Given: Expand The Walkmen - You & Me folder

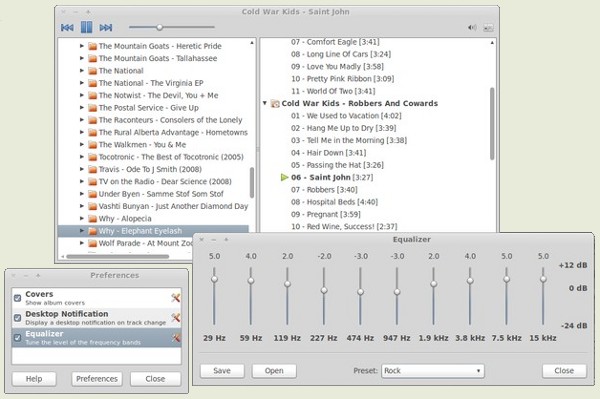Looking at the screenshot, I should 82,145.
